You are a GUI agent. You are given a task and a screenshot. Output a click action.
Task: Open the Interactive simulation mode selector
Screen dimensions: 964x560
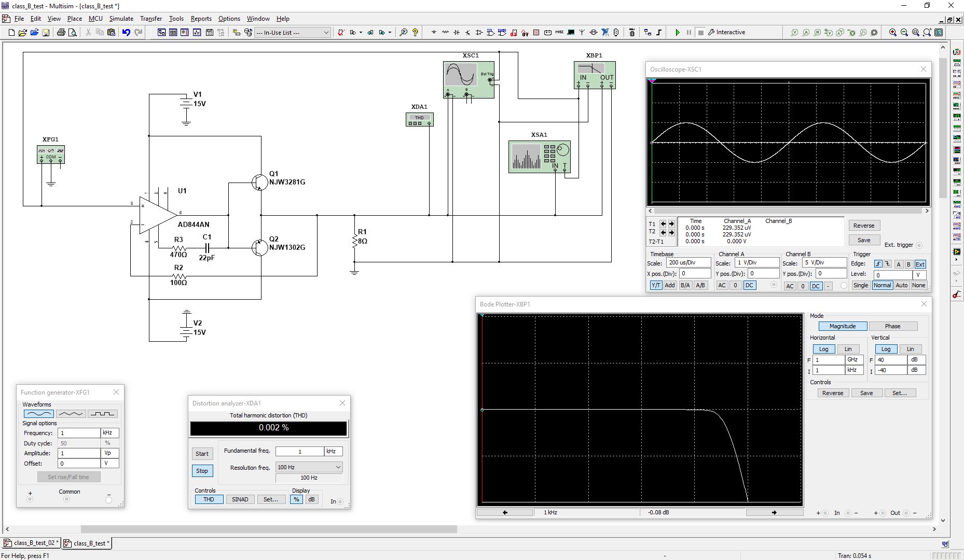[x=726, y=32]
